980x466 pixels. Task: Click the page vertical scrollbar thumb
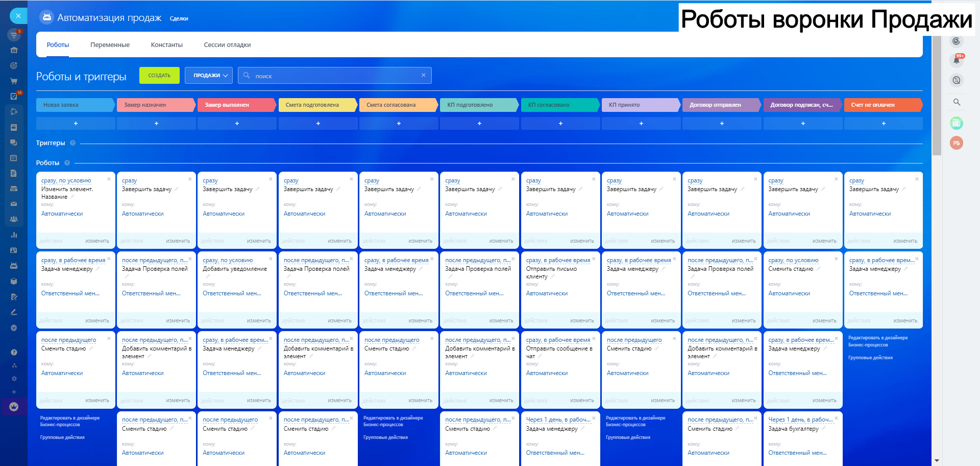coord(937,95)
